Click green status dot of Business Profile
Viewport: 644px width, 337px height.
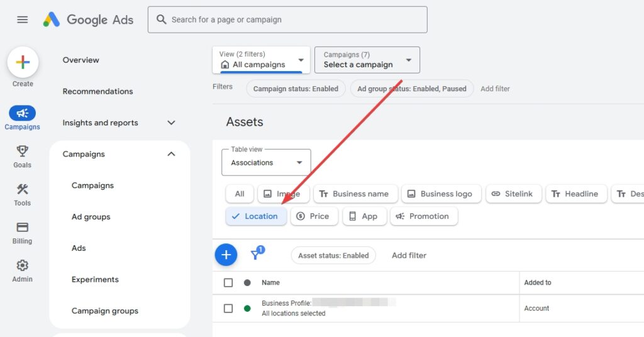247,308
